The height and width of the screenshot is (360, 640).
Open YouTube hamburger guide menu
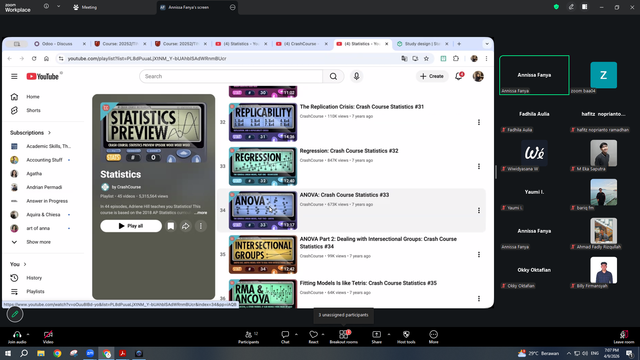(x=14, y=76)
